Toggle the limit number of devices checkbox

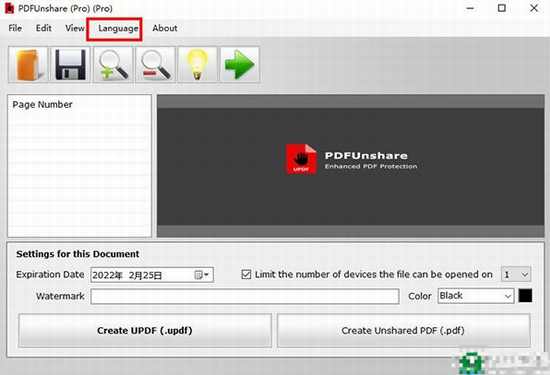pos(246,274)
